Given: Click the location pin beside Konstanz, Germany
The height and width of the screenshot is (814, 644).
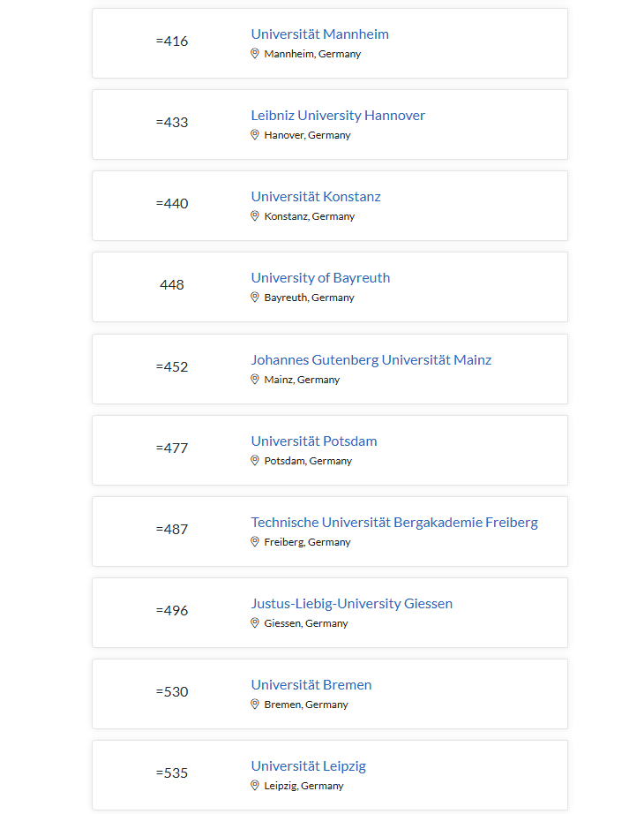Looking at the screenshot, I should pos(255,216).
